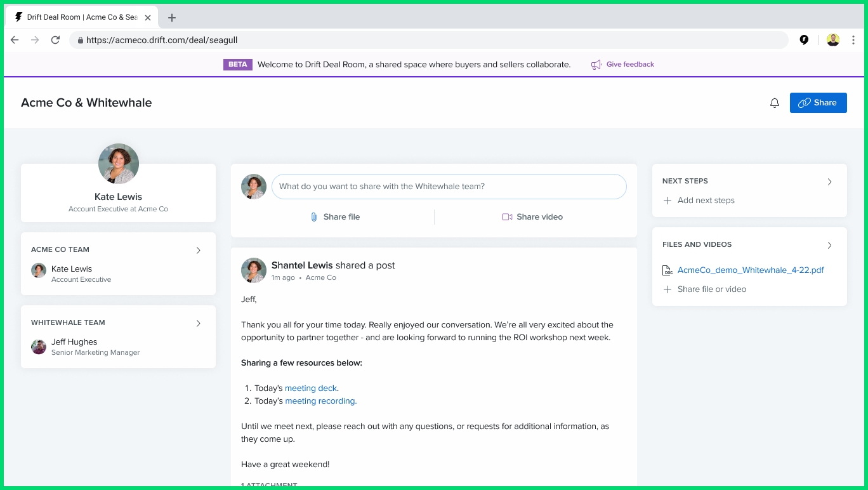Expand the Acme Co Team section
868x490 pixels.
click(198, 250)
